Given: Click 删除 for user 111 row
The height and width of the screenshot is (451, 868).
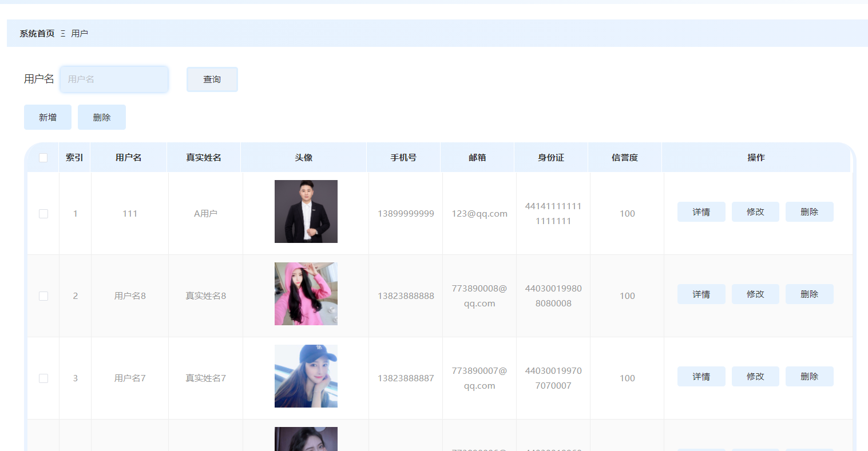Looking at the screenshot, I should [810, 212].
